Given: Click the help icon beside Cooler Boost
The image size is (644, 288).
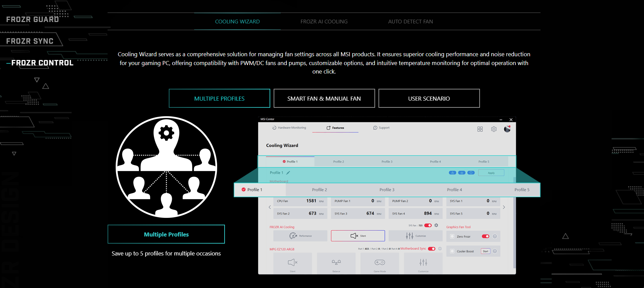Looking at the screenshot, I should tap(495, 251).
